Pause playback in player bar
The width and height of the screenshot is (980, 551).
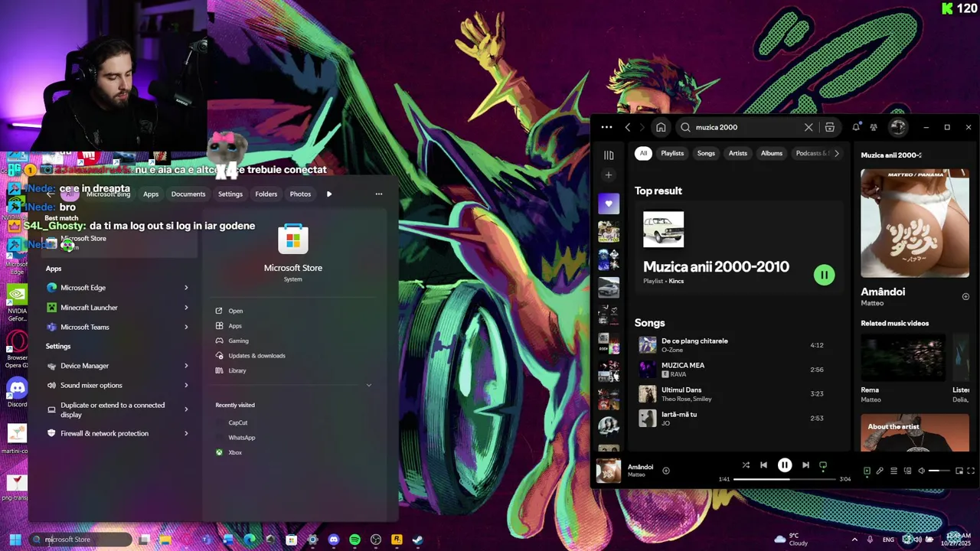(x=785, y=465)
